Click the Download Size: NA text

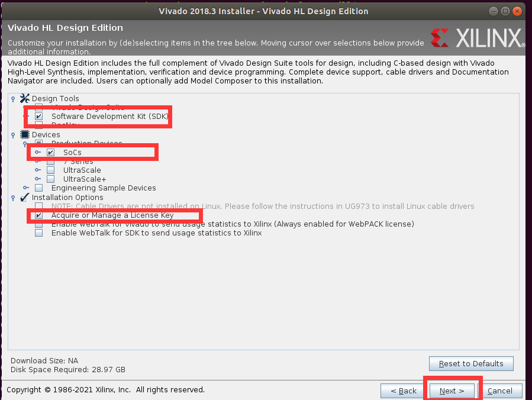(44, 360)
